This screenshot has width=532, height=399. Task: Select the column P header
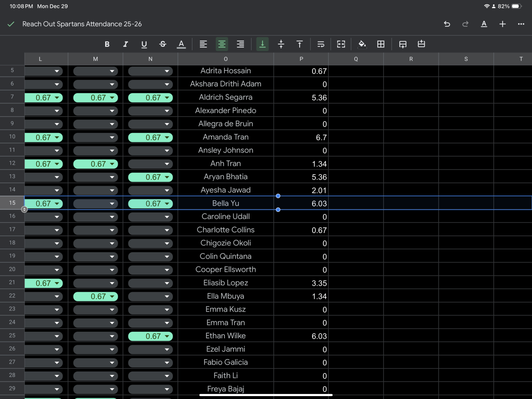coord(301,59)
